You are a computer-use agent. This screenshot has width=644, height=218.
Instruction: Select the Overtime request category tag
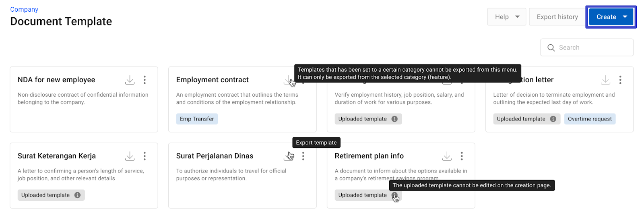(590, 119)
